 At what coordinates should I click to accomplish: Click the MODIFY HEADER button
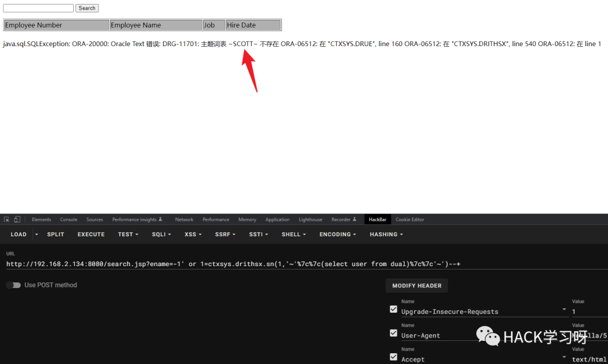coord(417,286)
